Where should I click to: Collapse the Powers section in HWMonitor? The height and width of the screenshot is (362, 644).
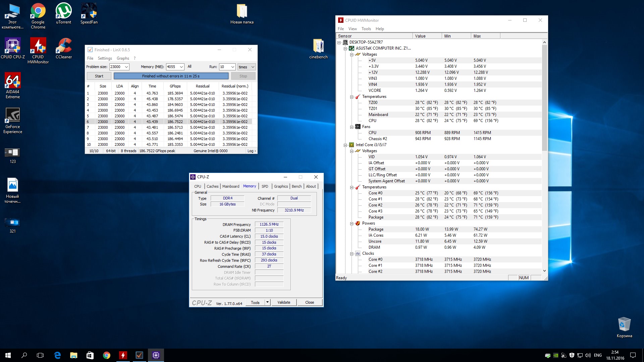click(x=352, y=224)
